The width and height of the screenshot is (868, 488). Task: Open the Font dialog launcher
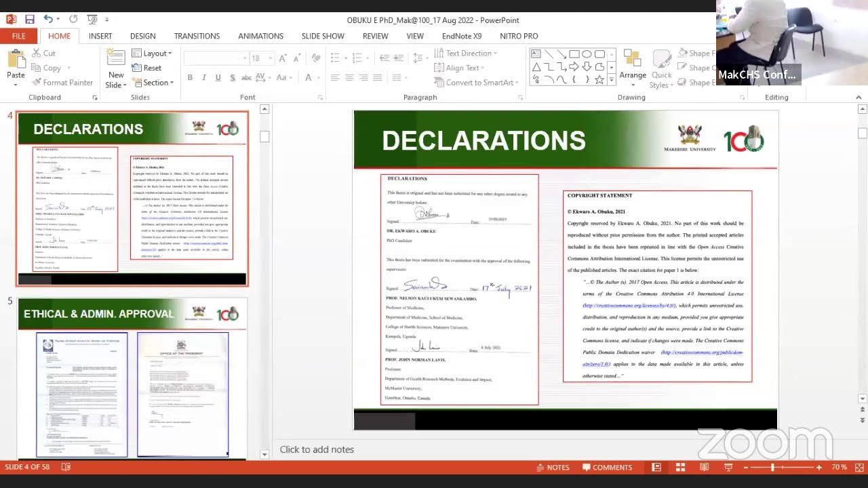coord(321,98)
